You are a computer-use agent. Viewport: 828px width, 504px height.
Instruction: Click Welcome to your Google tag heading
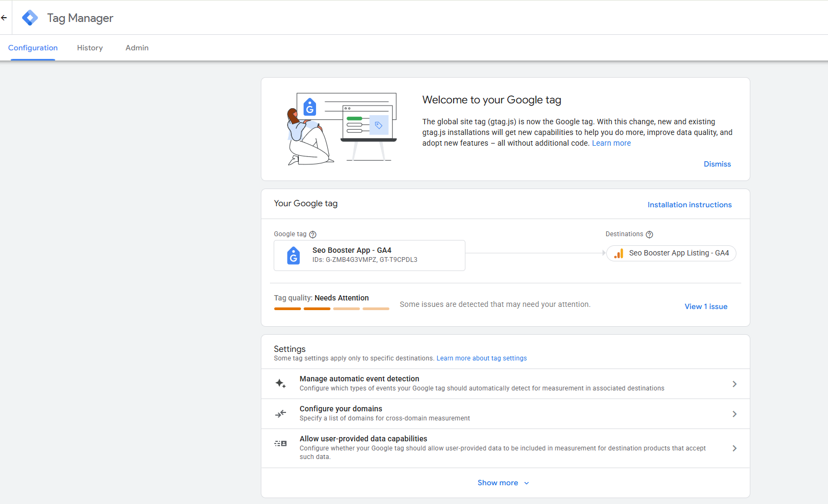click(492, 100)
